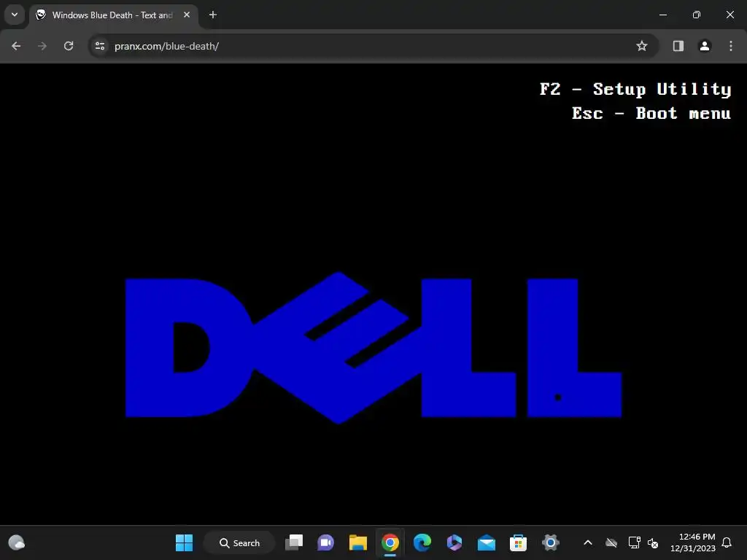This screenshot has width=747, height=560.
Task: Open Settings gear on the taskbar
Action: (x=550, y=542)
